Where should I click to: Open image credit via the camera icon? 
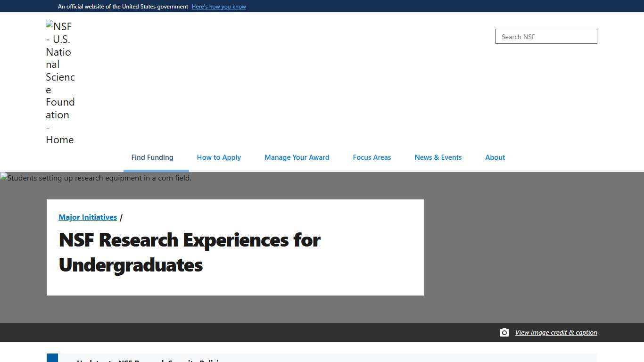click(504, 332)
